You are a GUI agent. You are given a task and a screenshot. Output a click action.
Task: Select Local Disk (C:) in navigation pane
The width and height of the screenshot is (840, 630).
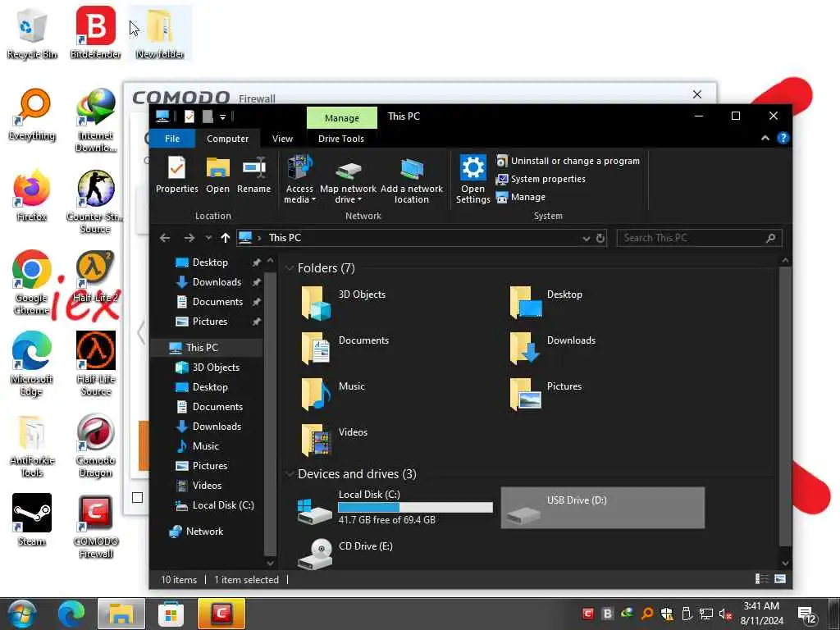[223, 505]
